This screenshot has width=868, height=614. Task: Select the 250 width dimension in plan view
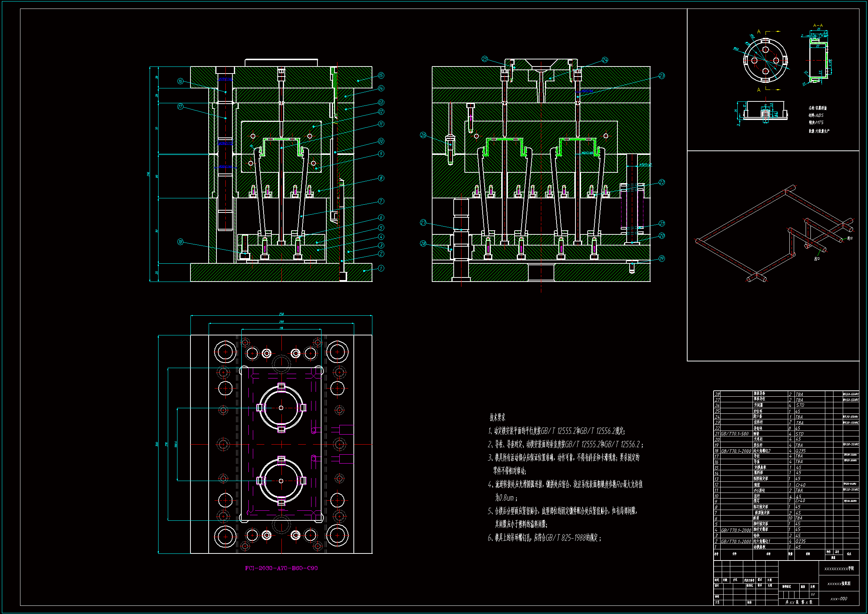(x=281, y=314)
